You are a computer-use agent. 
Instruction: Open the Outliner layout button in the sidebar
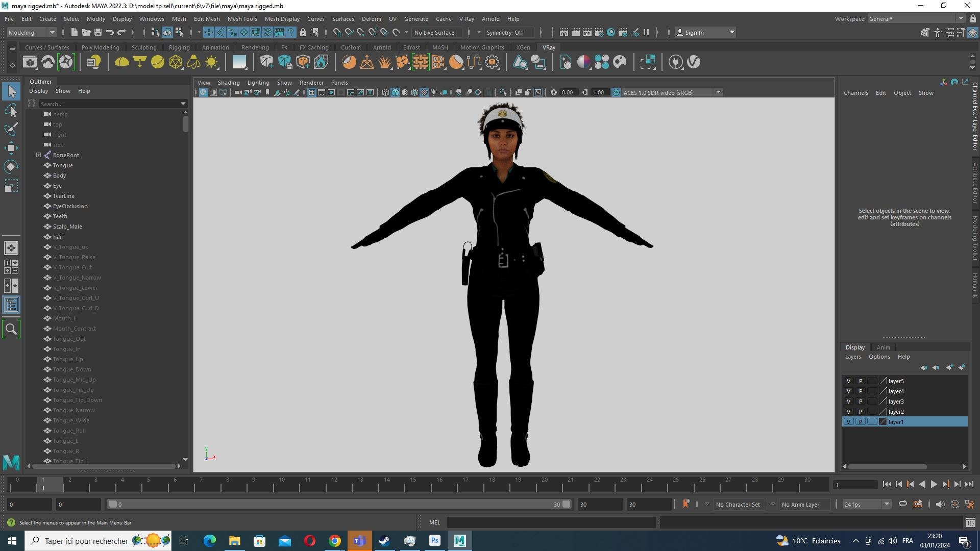[11, 305]
